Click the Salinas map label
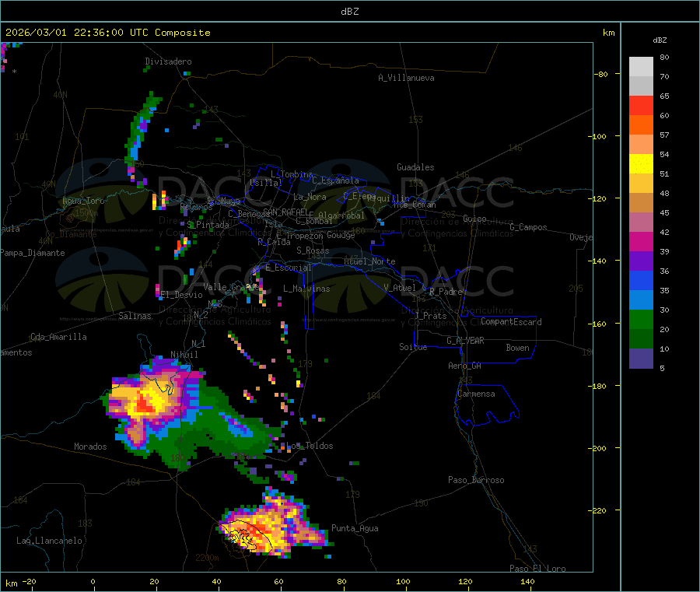700x592 pixels. [x=135, y=316]
